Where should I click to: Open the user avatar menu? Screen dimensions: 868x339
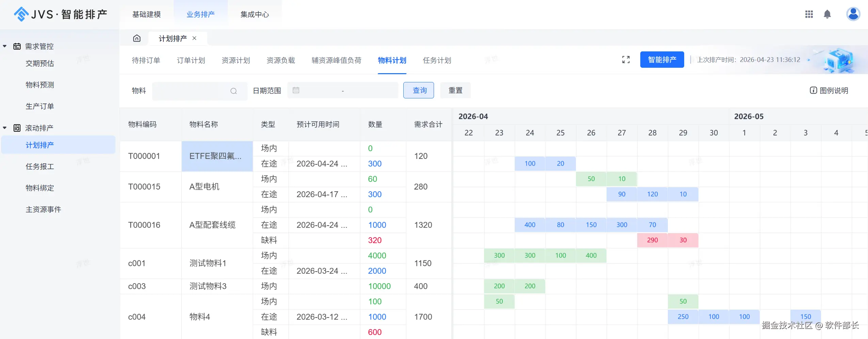pyautogui.click(x=853, y=14)
